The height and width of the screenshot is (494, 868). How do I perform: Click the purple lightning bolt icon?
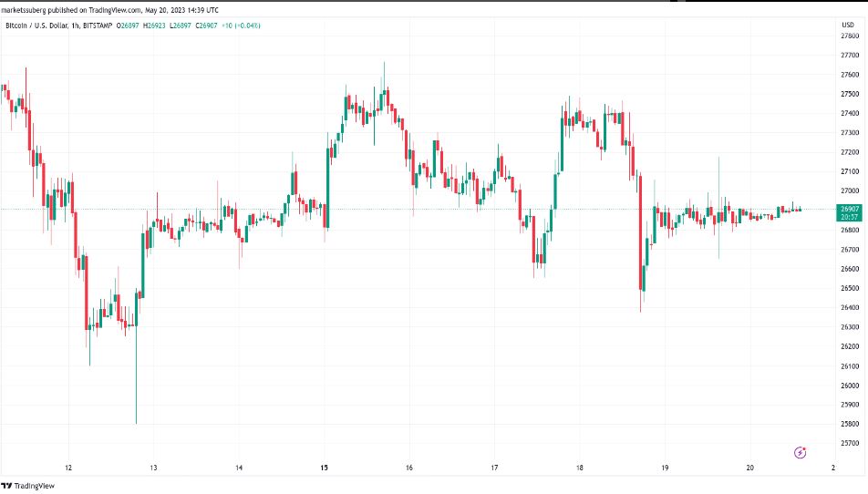(800, 452)
